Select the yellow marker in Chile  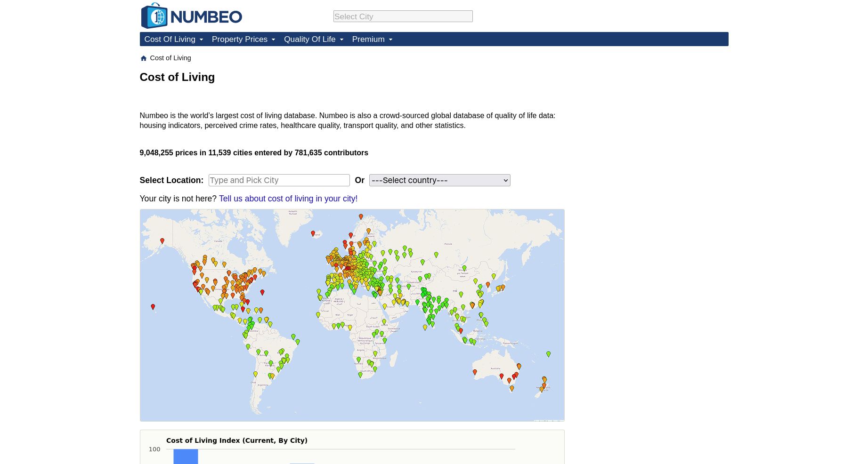[256, 374]
